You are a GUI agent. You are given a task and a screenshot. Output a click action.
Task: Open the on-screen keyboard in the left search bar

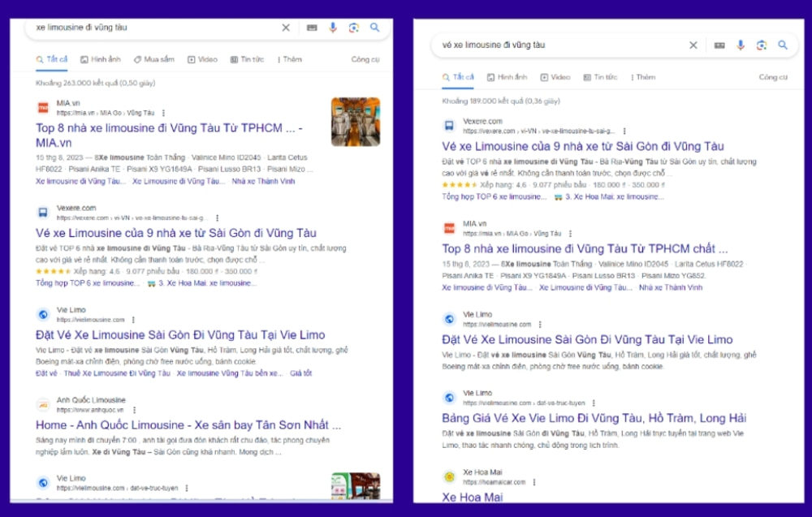(x=312, y=28)
